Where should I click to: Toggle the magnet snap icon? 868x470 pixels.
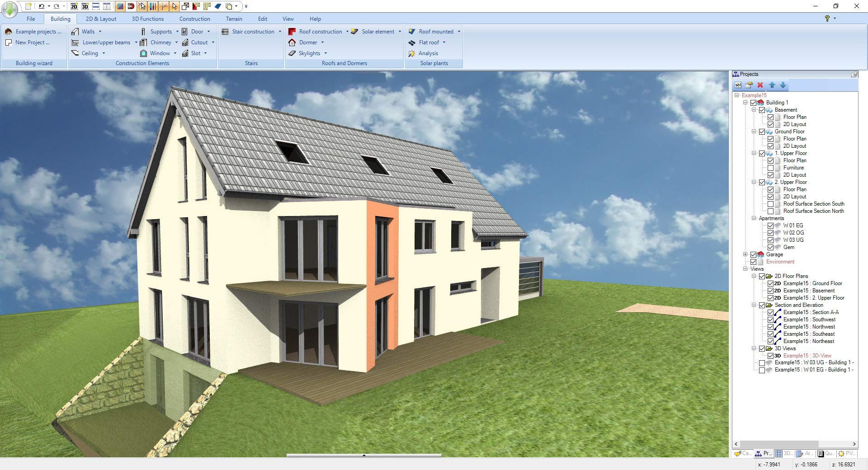click(x=131, y=6)
